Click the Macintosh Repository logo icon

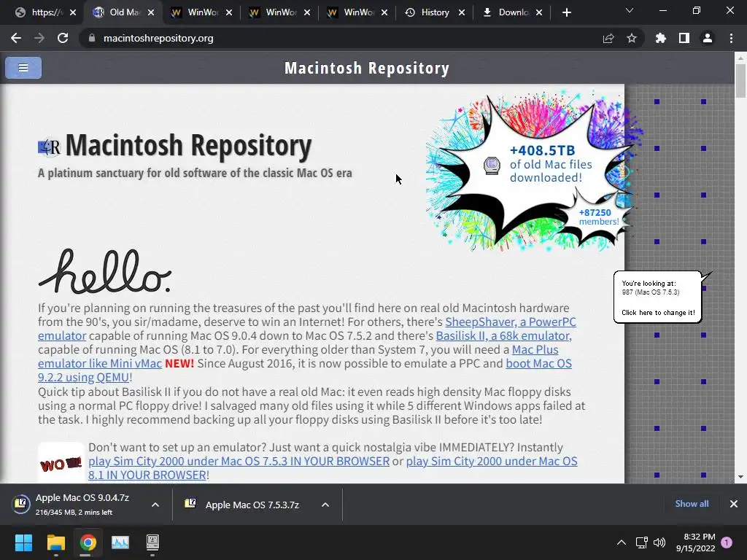[49, 147]
